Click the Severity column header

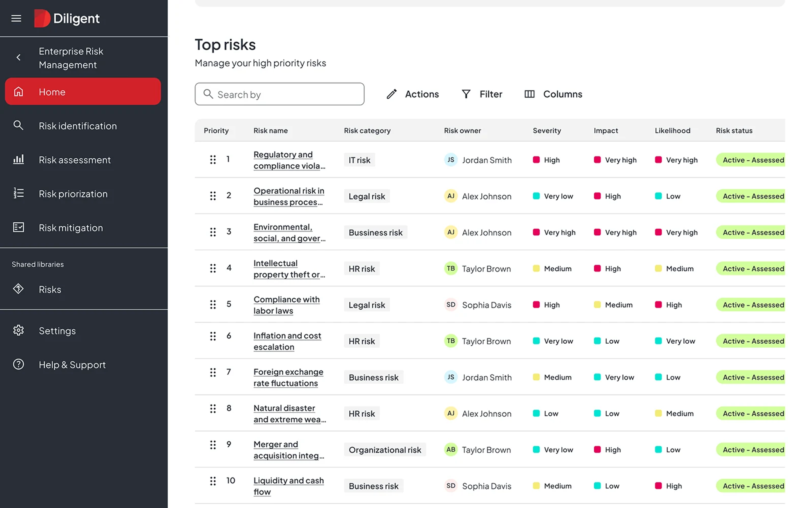(547, 131)
